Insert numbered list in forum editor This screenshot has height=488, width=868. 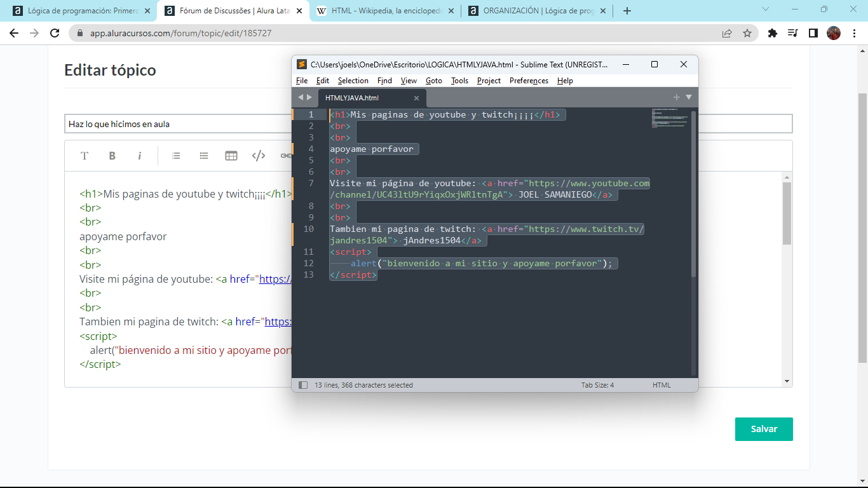176,156
